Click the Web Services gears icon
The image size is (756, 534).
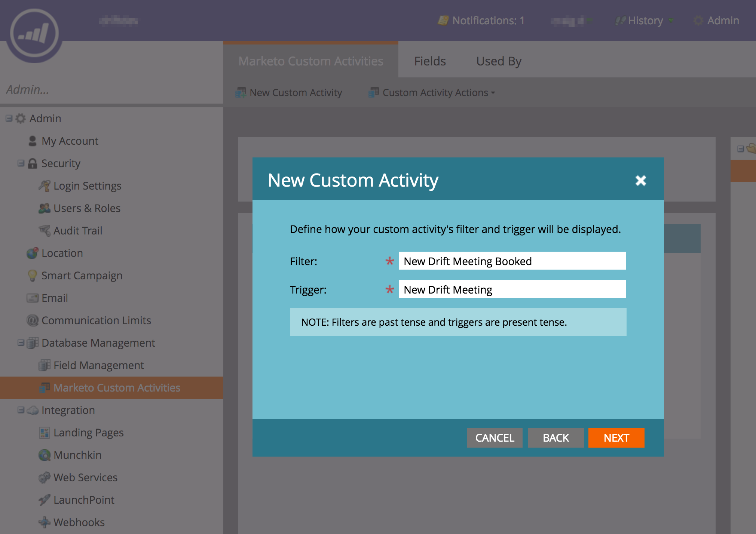(x=45, y=478)
